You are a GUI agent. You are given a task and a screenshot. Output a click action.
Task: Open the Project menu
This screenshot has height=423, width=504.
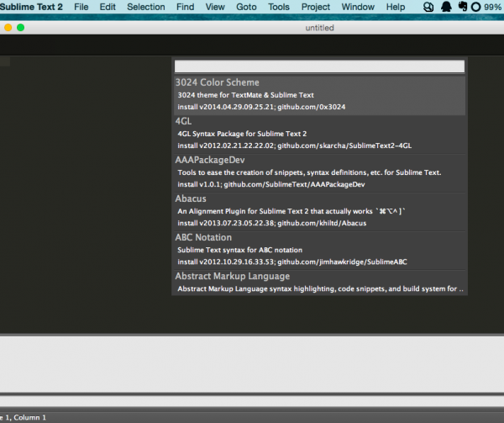[315, 7]
